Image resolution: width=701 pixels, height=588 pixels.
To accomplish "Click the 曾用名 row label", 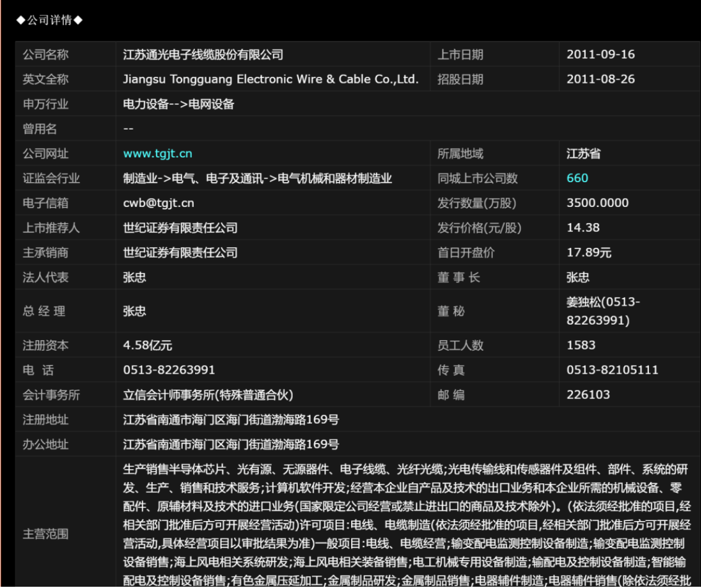I will (x=40, y=129).
